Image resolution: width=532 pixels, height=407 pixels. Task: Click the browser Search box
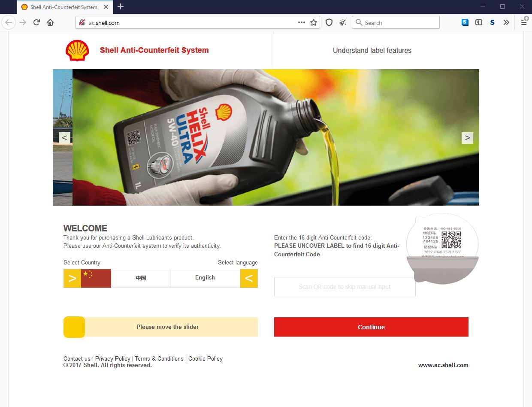point(396,23)
